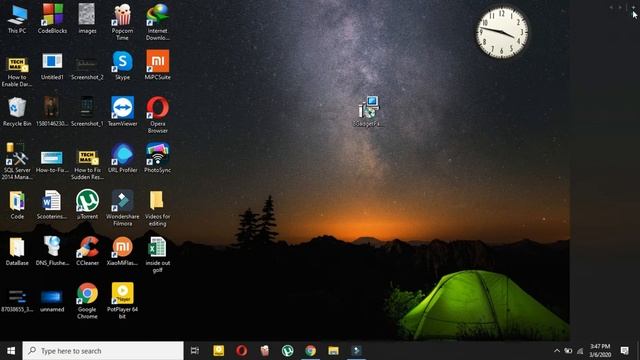Open Task View from the taskbar
The height and width of the screenshot is (360, 640).
point(195,351)
